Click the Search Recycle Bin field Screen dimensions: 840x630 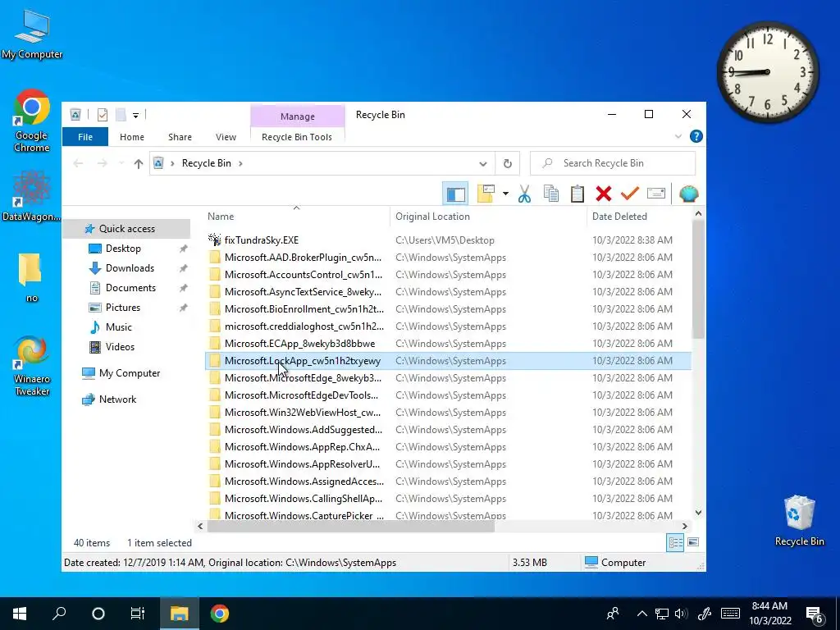pos(612,163)
